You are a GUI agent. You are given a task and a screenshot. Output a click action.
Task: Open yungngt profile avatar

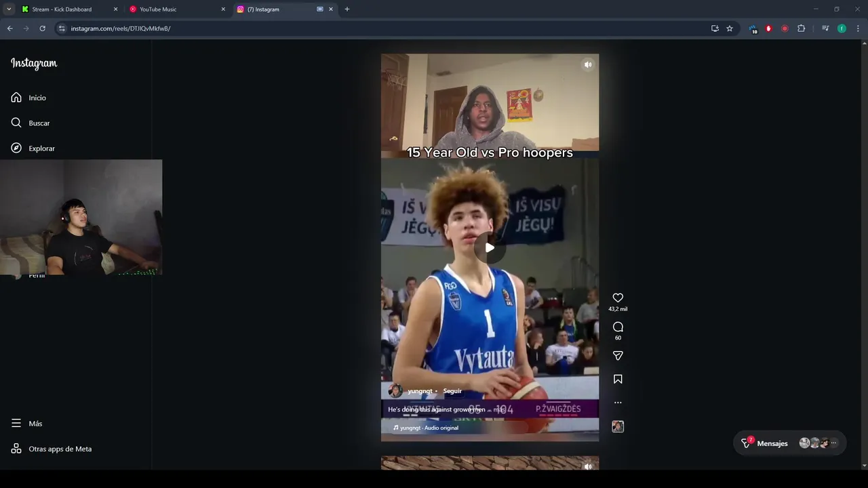(395, 390)
